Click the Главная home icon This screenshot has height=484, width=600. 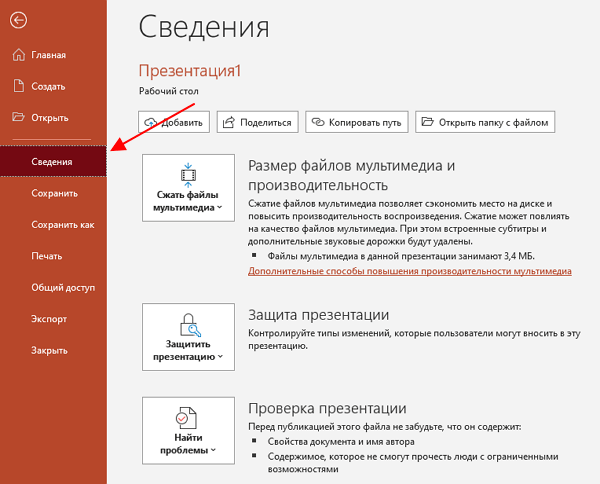(18, 55)
